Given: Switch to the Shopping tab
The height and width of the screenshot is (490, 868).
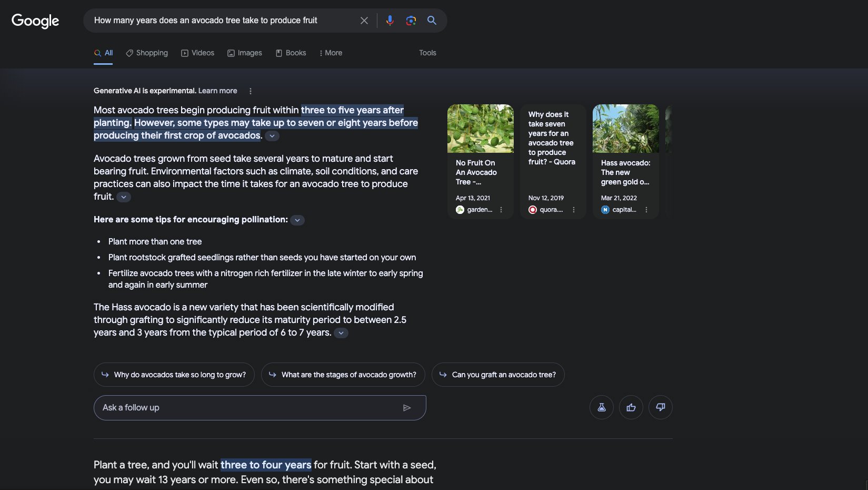Looking at the screenshot, I should pos(147,53).
